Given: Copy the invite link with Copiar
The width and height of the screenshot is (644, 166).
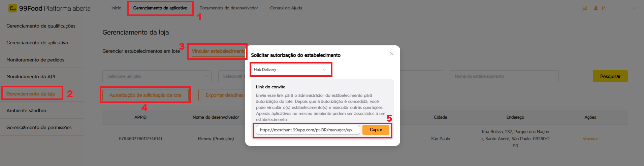Looking at the screenshot, I should [x=376, y=130].
